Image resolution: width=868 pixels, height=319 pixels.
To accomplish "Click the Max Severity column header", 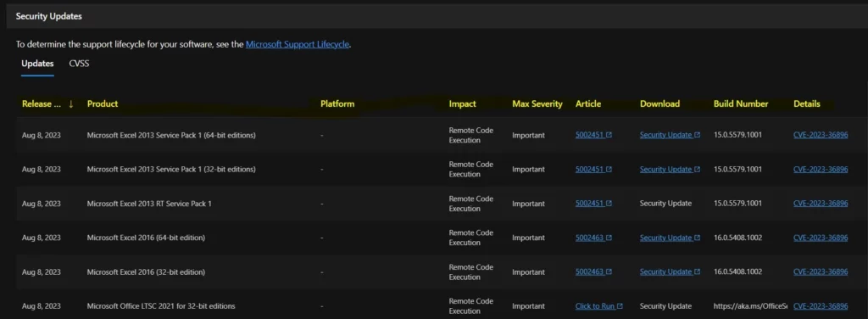I will (537, 104).
